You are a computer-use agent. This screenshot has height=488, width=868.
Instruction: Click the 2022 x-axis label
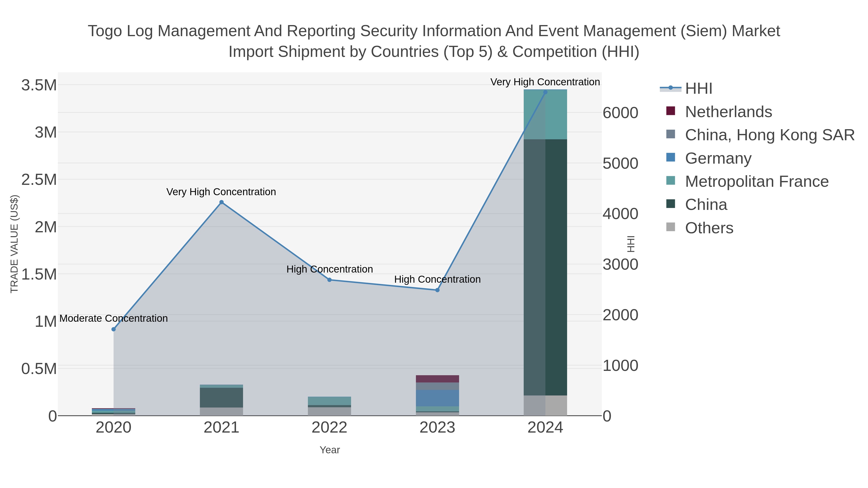[330, 427]
